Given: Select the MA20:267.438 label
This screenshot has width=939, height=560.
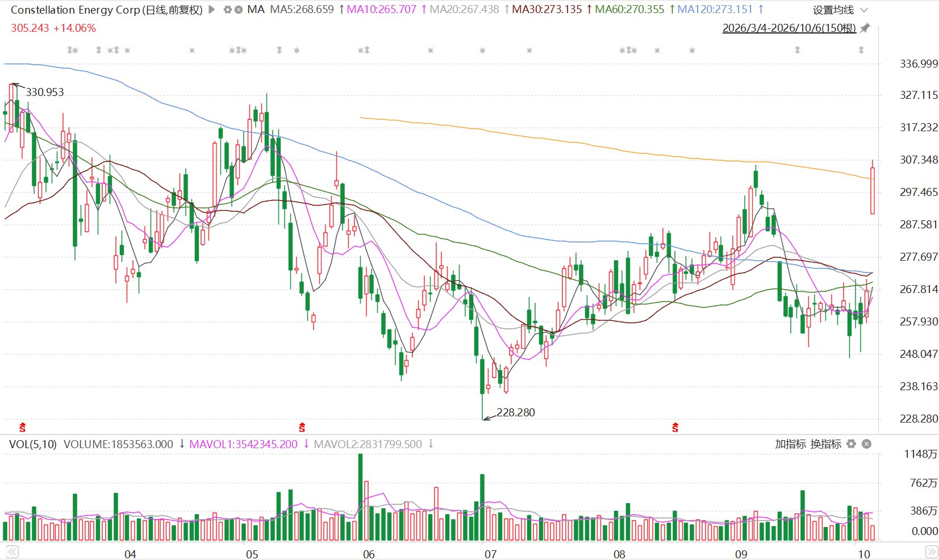Looking at the screenshot, I should (464, 10).
